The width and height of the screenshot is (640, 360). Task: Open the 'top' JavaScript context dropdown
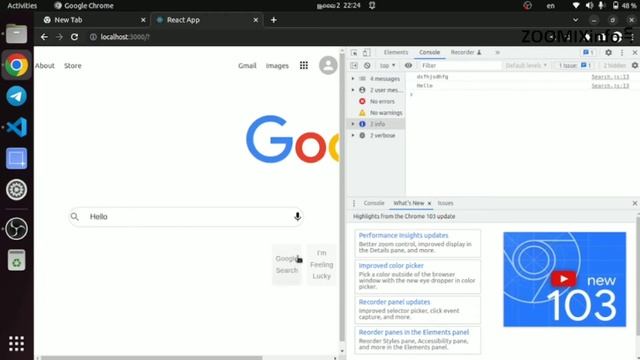[387, 65]
